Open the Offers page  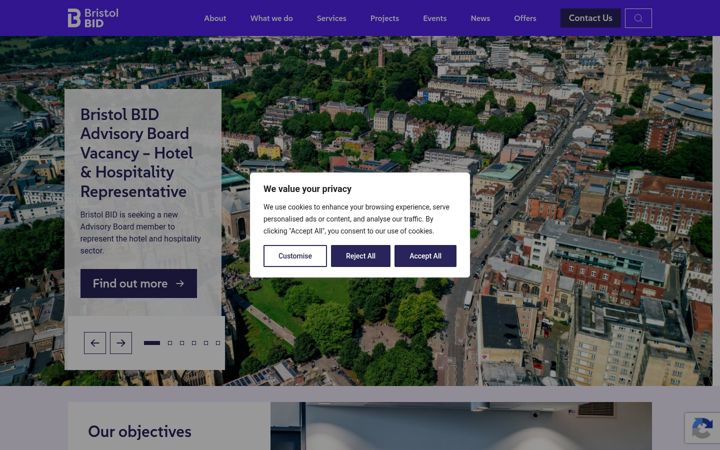(525, 18)
